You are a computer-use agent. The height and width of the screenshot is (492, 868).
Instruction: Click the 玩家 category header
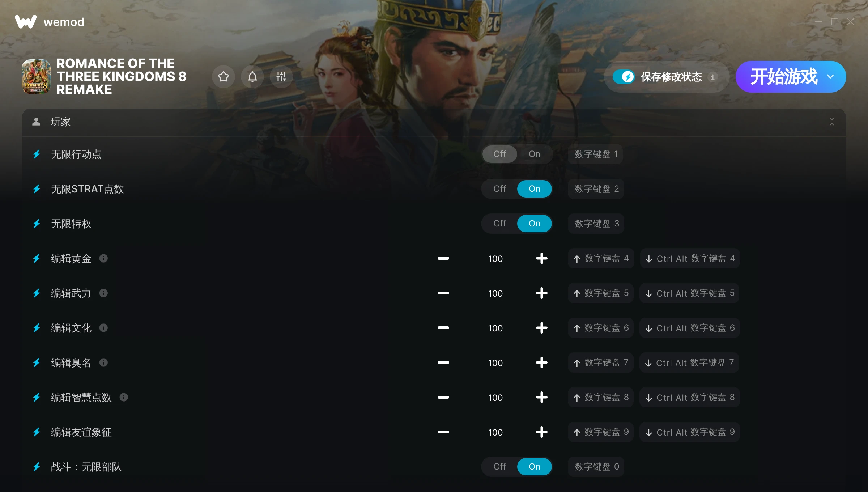click(x=434, y=122)
